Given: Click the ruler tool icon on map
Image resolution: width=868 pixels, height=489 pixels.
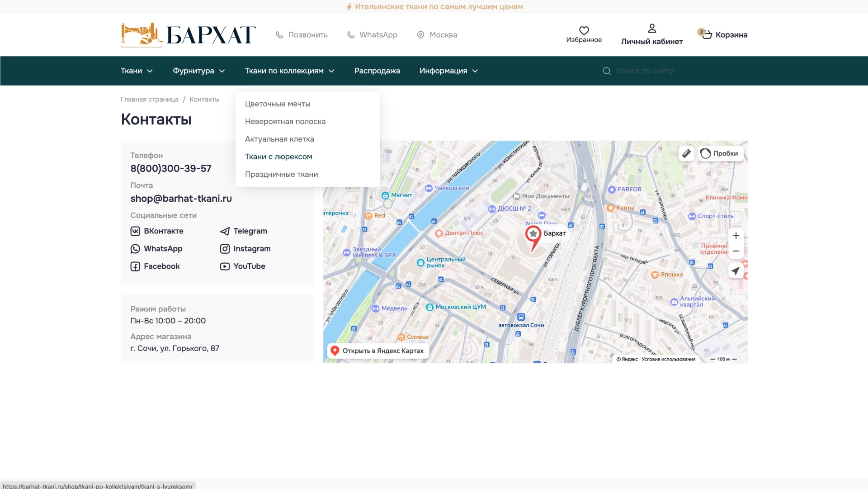Looking at the screenshot, I should click(x=686, y=153).
